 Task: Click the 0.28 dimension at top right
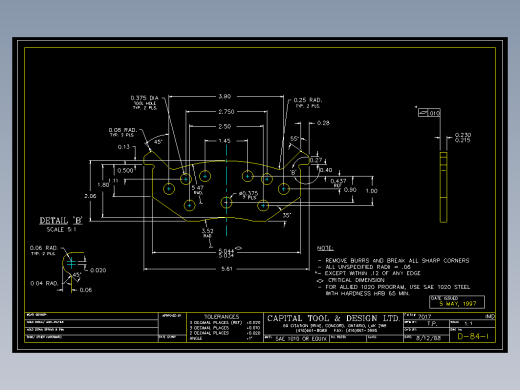(x=323, y=123)
